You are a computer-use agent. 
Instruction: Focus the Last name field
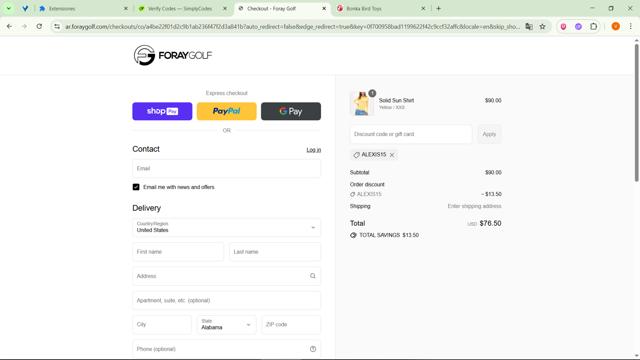coord(275,252)
